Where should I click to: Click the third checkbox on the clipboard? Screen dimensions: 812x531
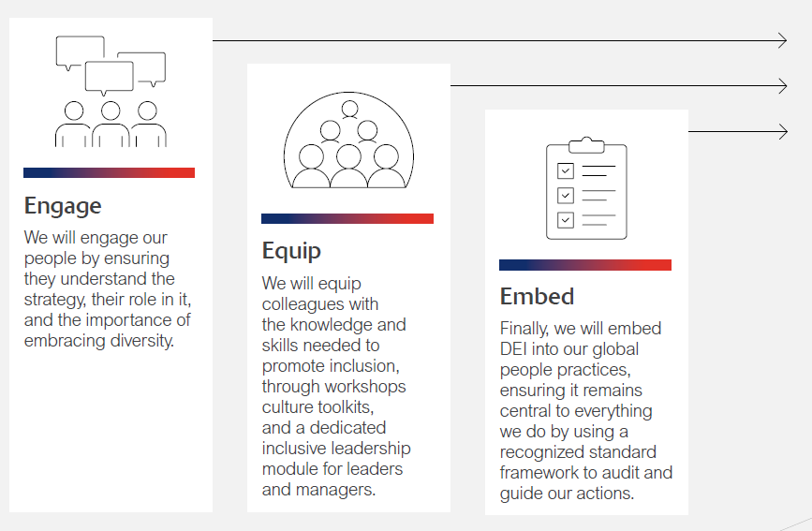click(566, 219)
